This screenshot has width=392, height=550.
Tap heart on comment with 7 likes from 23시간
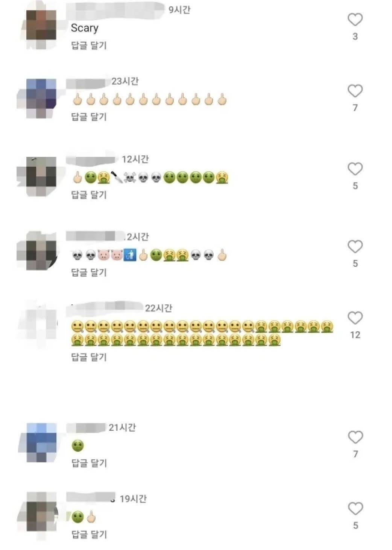[x=355, y=91]
